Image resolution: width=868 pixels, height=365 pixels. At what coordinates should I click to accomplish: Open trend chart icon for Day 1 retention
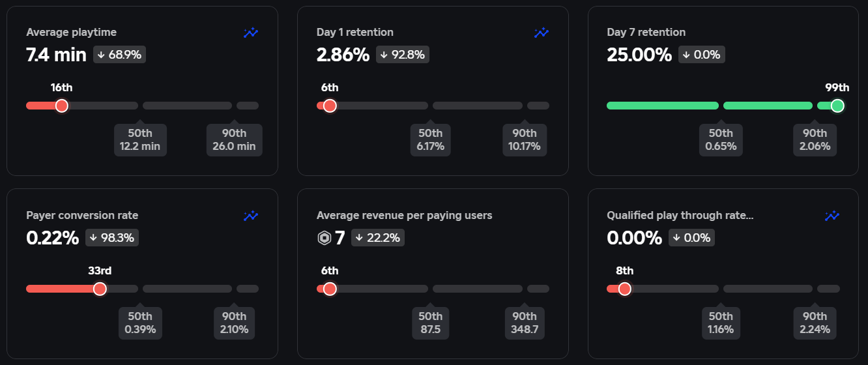click(x=542, y=33)
